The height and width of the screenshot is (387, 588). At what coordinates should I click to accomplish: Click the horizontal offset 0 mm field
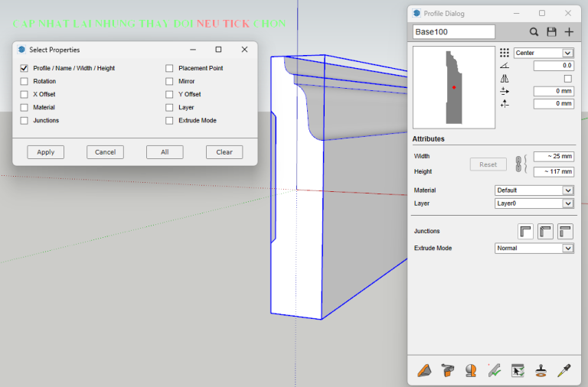click(x=554, y=91)
